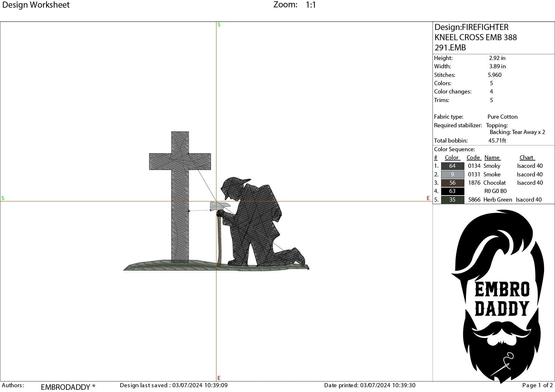Select the Chocolat 1876 color swatch

452,183
